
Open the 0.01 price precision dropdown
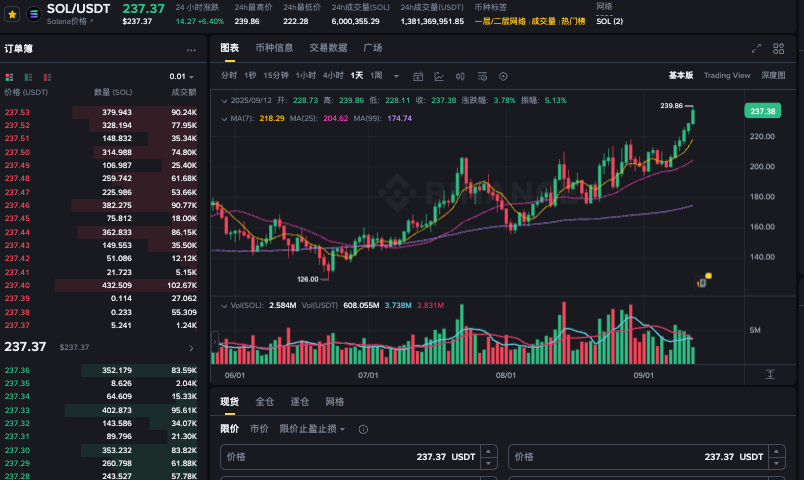pyautogui.click(x=182, y=76)
